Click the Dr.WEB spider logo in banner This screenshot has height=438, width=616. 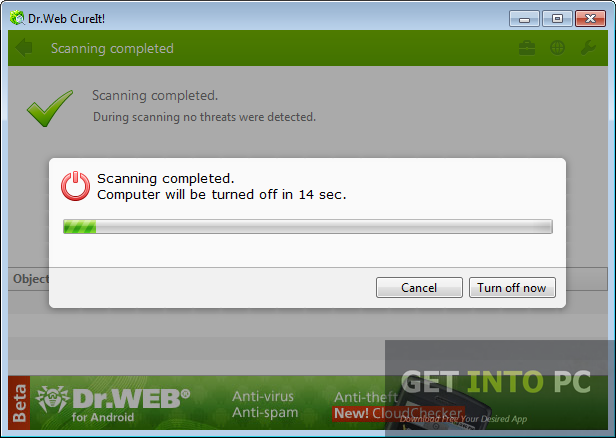point(52,400)
